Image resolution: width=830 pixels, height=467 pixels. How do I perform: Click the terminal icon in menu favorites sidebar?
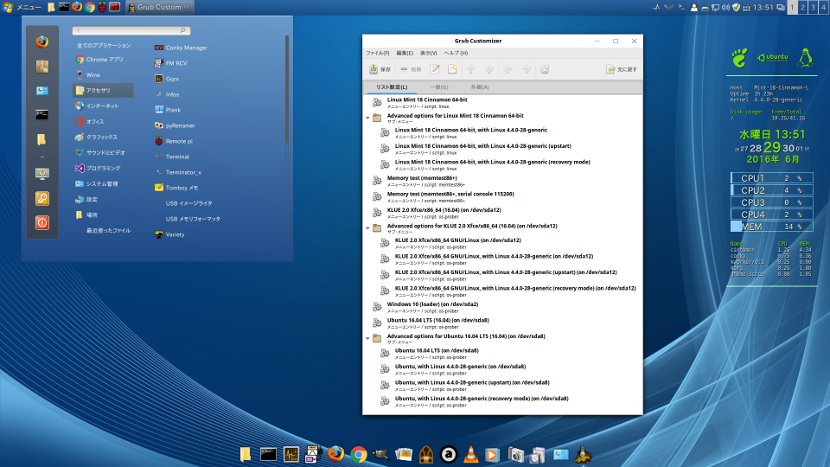[42, 114]
